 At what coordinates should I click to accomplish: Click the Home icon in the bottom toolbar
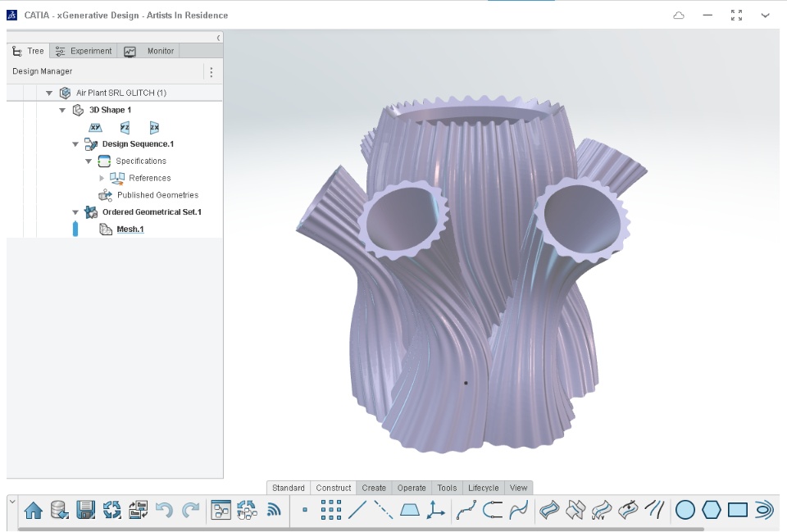(34, 511)
